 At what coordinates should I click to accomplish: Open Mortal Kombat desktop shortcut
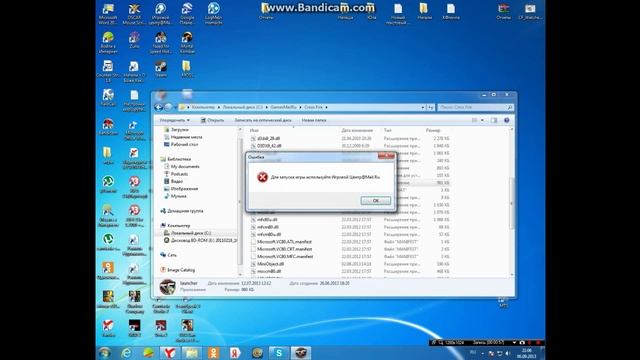coord(187,43)
